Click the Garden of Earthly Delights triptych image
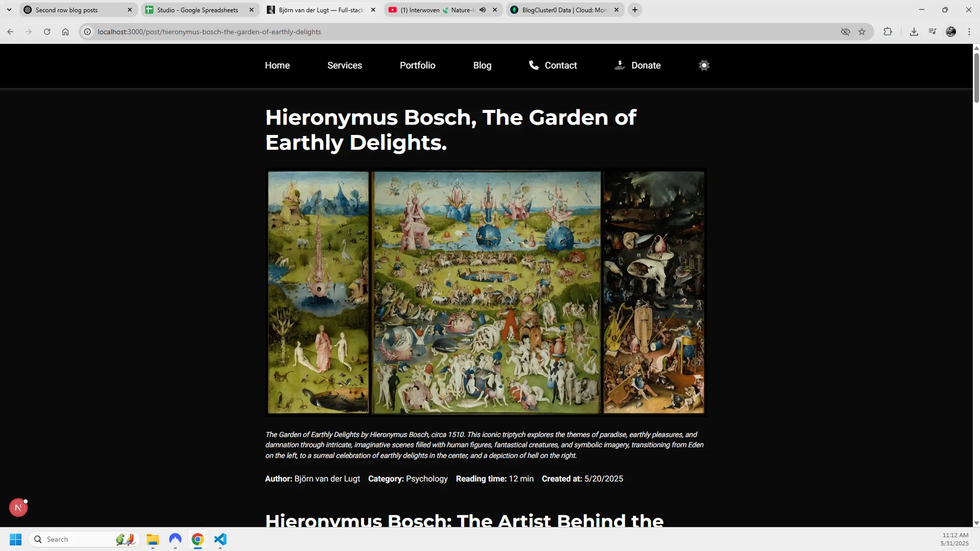 pos(486,292)
